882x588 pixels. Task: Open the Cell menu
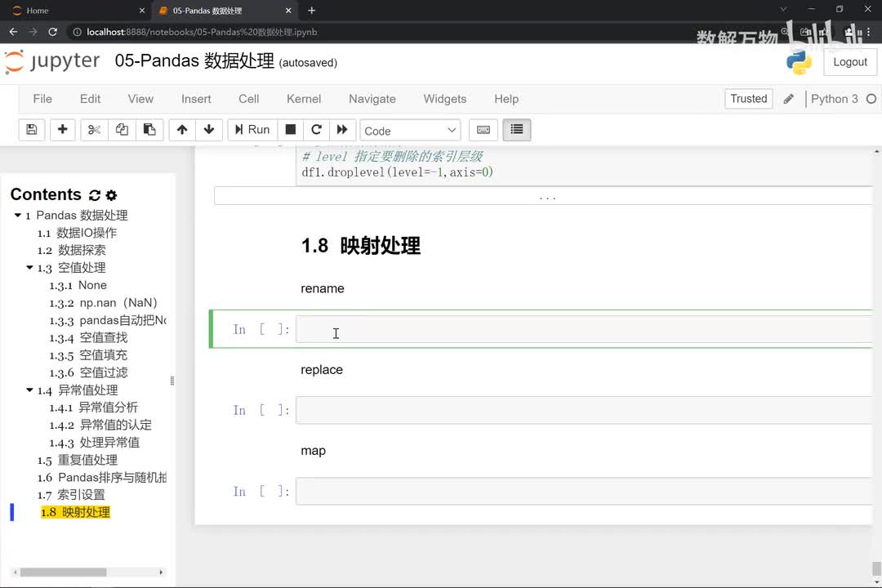[248, 99]
